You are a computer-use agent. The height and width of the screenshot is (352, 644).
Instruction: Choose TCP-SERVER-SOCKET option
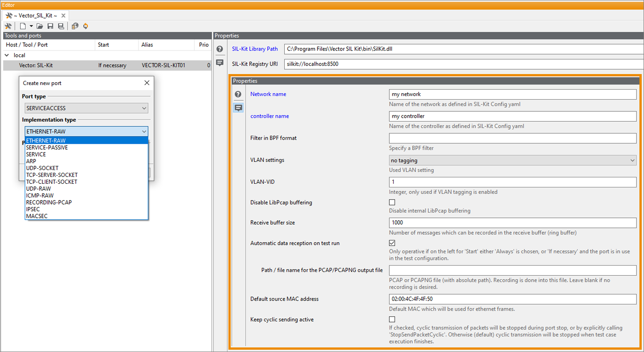[x=86, y=175]
